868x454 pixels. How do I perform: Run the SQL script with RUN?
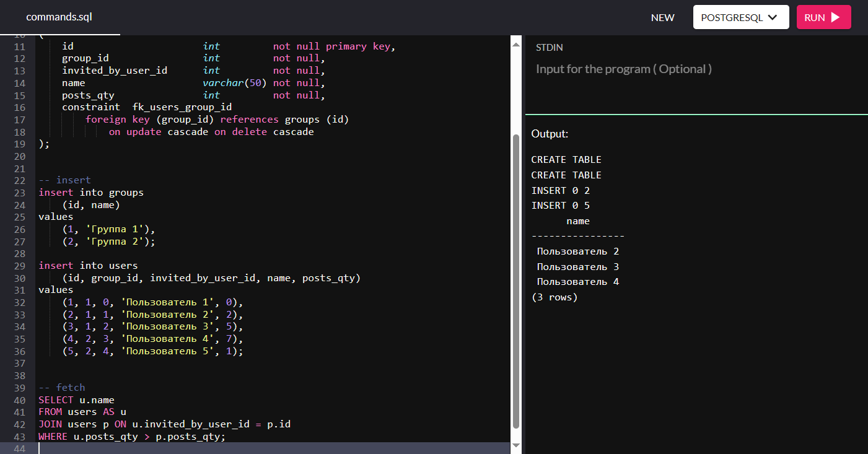[823, 17]
